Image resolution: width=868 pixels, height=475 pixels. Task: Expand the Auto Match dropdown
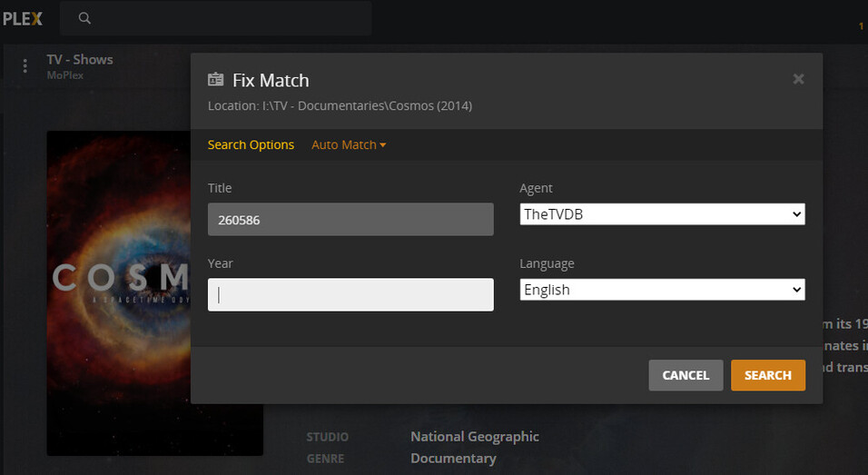pos(349,144)
